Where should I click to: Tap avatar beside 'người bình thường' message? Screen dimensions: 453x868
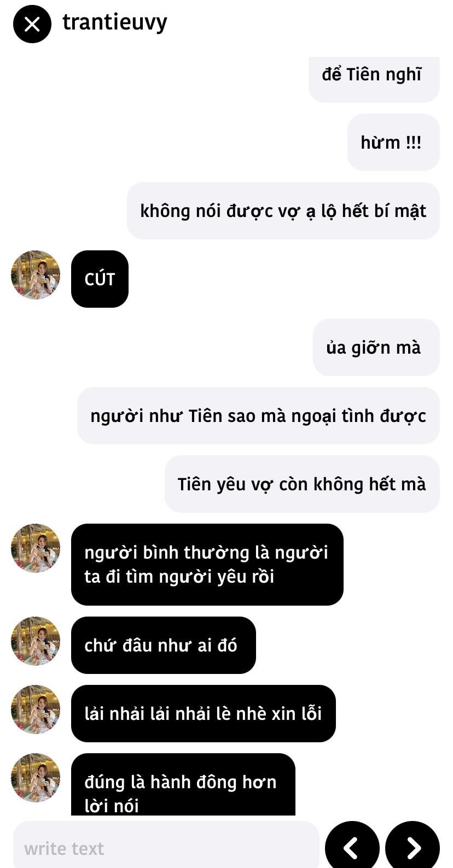pyautogui.click(x=36, y=548)
